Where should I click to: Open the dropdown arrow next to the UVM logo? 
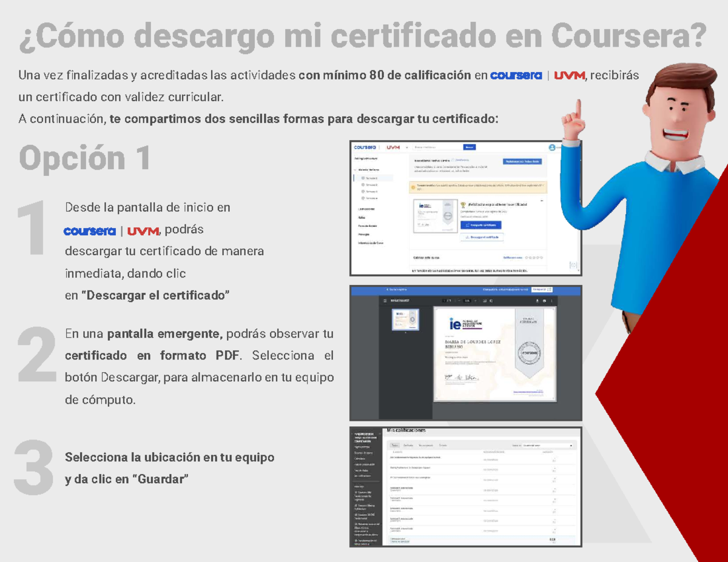[x=406, y=147]
